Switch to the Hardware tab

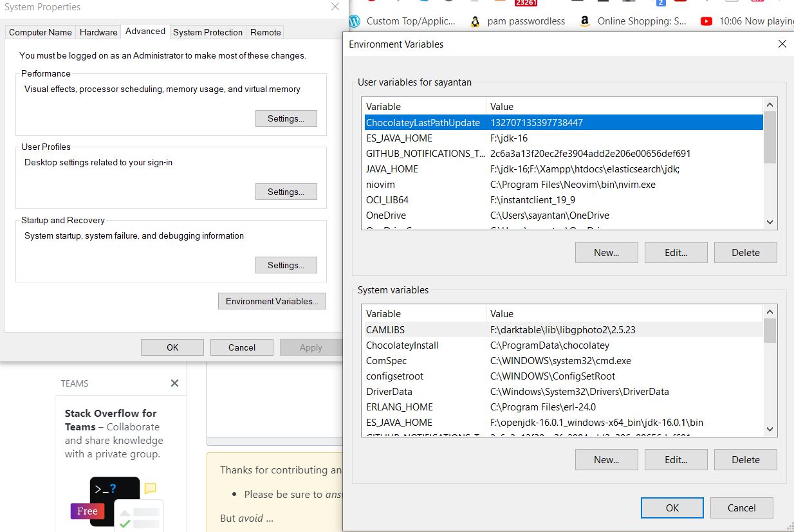(x=98, y=32)
